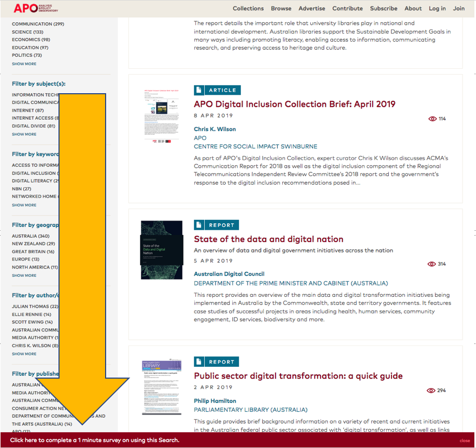
Task: Go to the Subscribe page
Action: [383, 8]
